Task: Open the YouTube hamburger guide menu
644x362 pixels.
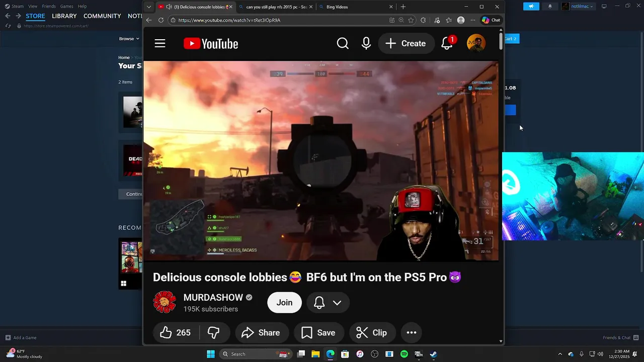Action: click(x=160, y=44)
